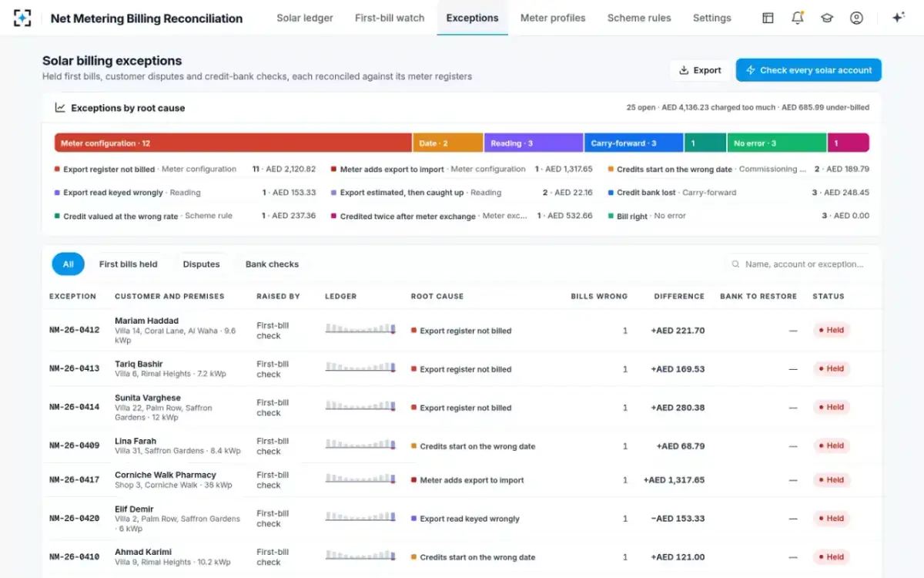Click the chart icon beside Exceptions by root cause

click(x=60, y=108)
